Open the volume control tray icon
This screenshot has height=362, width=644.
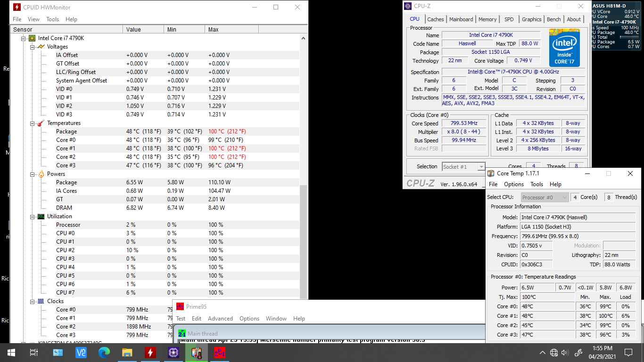(x=565, y=352)
